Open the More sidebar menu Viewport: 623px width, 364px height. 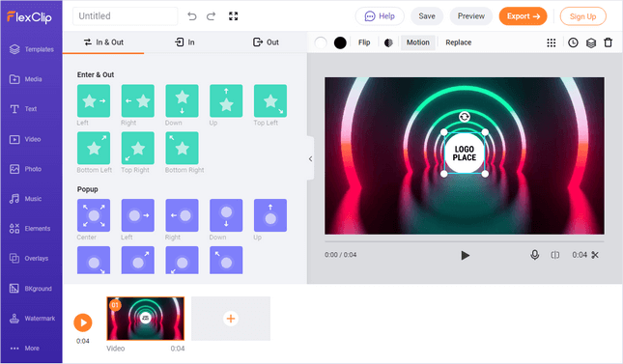click(25, 349)
